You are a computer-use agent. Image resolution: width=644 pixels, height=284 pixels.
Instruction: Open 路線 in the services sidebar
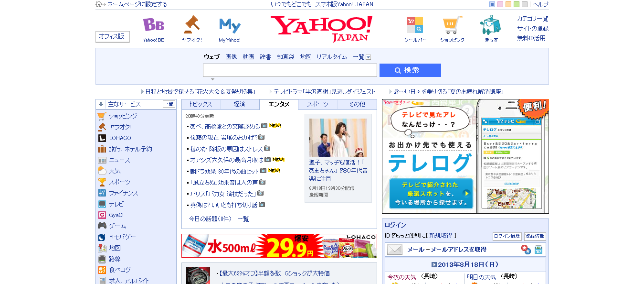pyautogui.click(x=115, y=259)
